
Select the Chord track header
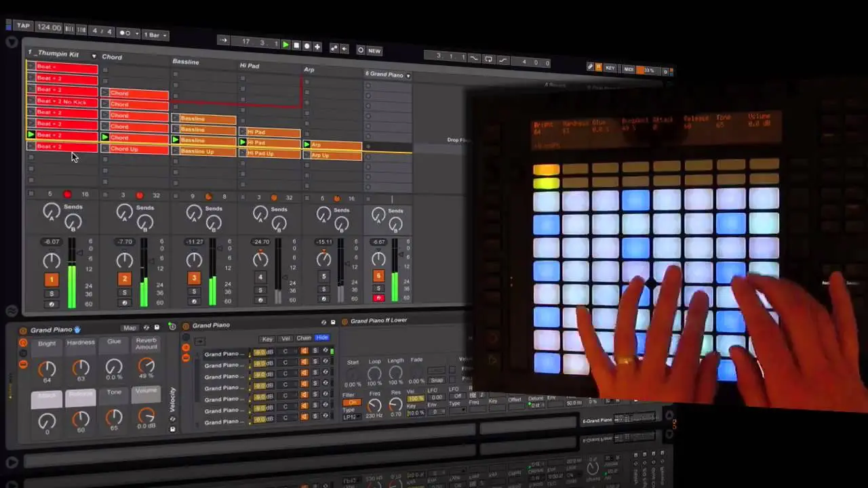(112, 57)
